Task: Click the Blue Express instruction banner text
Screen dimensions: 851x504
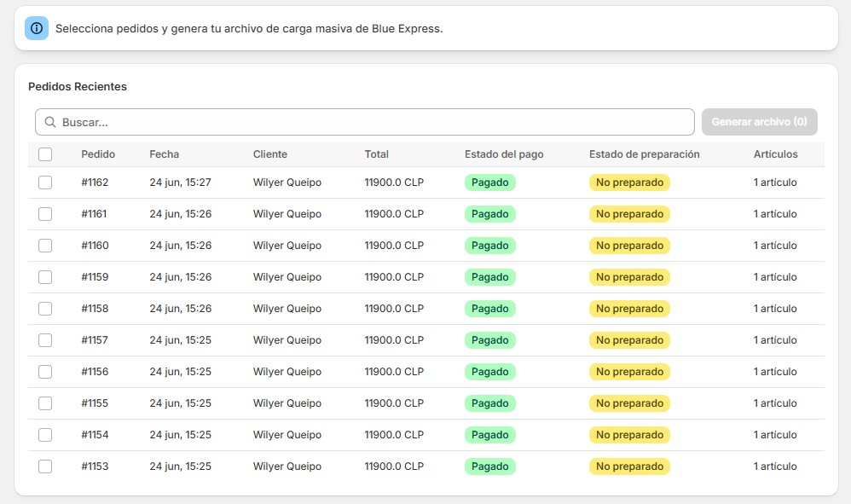Action: tap(249, 28)
